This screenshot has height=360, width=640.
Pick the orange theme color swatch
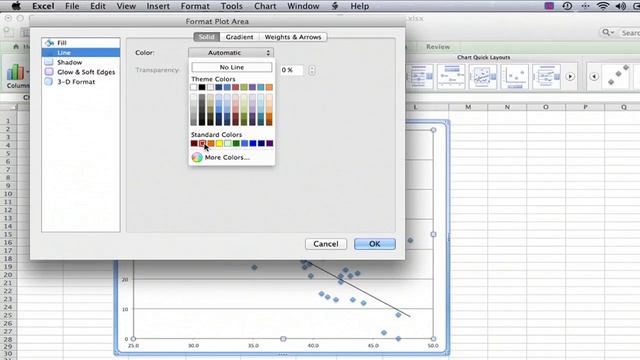coord(269,87)
